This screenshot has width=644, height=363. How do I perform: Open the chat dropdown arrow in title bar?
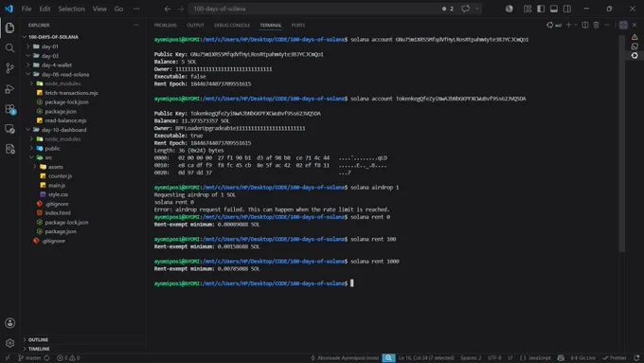[x=476, y=9]
